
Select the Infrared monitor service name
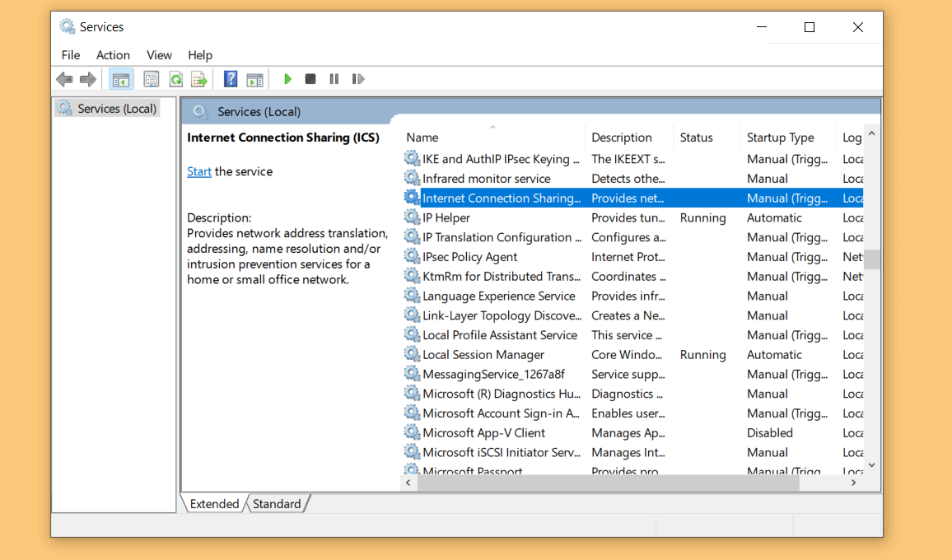click(x=487, y=179)
